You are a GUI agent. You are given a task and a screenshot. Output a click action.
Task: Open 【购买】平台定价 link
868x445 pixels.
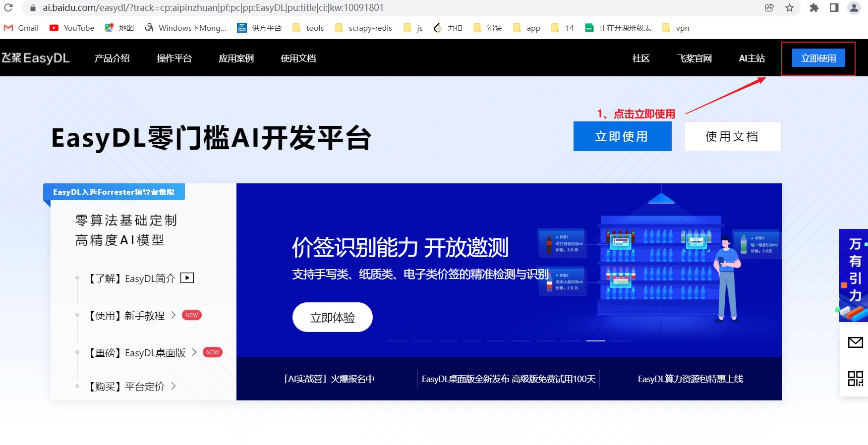(125, 387)
